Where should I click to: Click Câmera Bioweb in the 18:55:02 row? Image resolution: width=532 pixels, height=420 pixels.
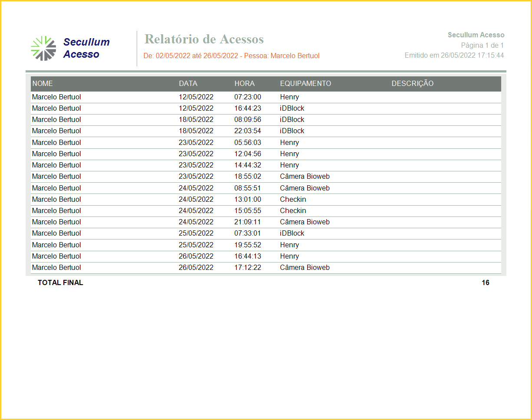coord(305,177)
